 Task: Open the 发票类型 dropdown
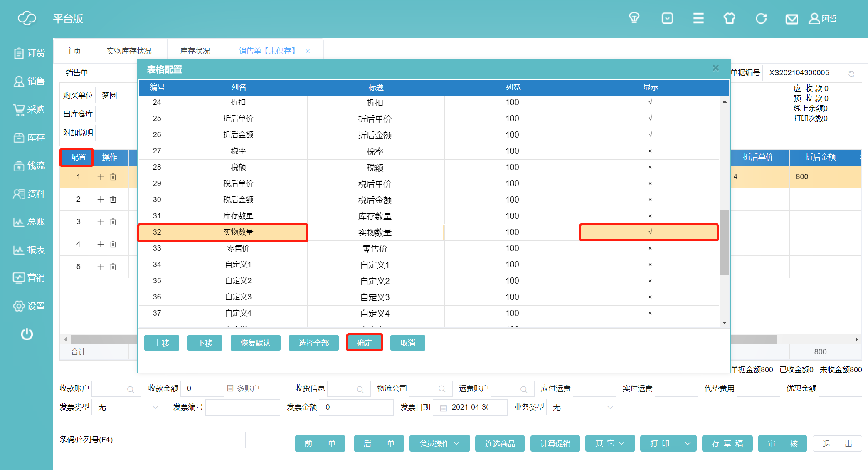point(128,407)
